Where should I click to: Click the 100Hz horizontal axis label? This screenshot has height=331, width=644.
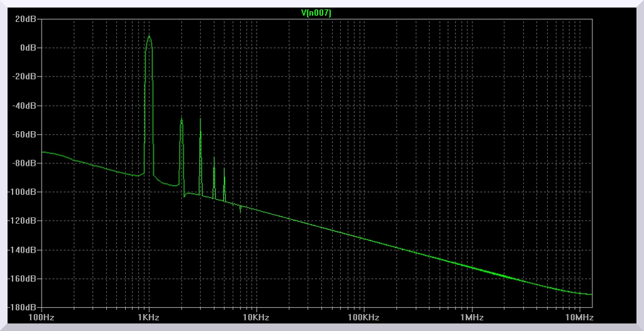[x=42, y=318]
